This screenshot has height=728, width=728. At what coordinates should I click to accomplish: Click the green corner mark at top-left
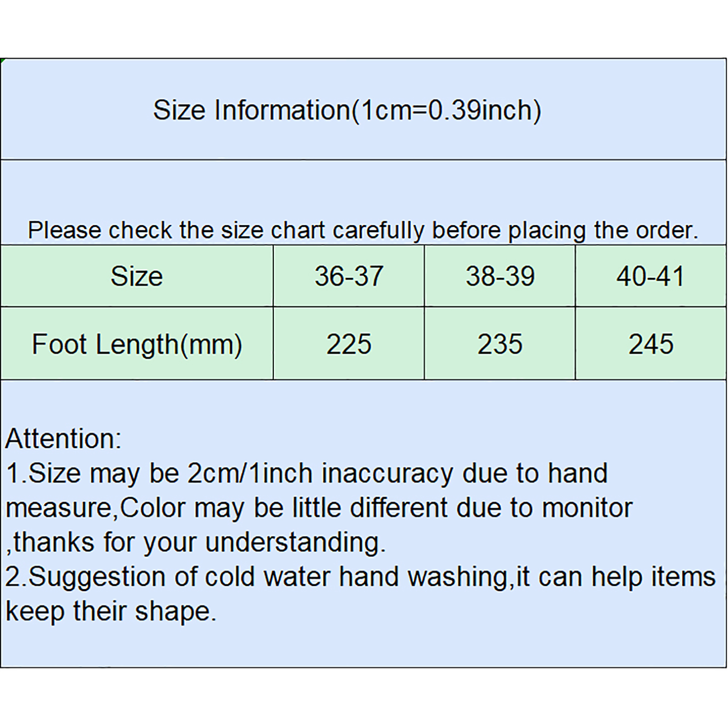click(2, 60)
